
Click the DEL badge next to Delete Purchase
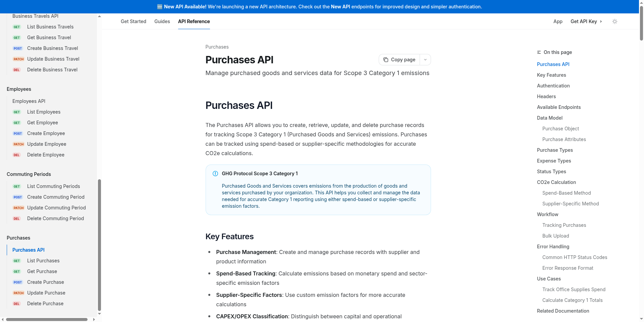click(x=16, y=304)
